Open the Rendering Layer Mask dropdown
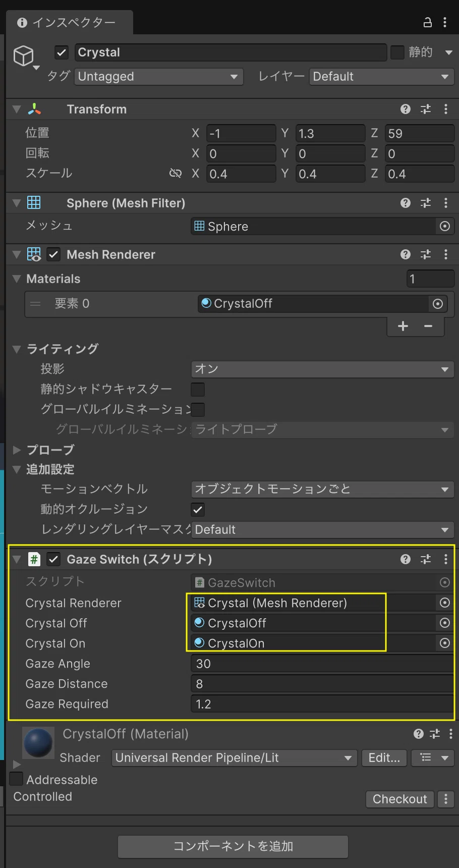This screenshot has height=868, width=459. (322, 529)
